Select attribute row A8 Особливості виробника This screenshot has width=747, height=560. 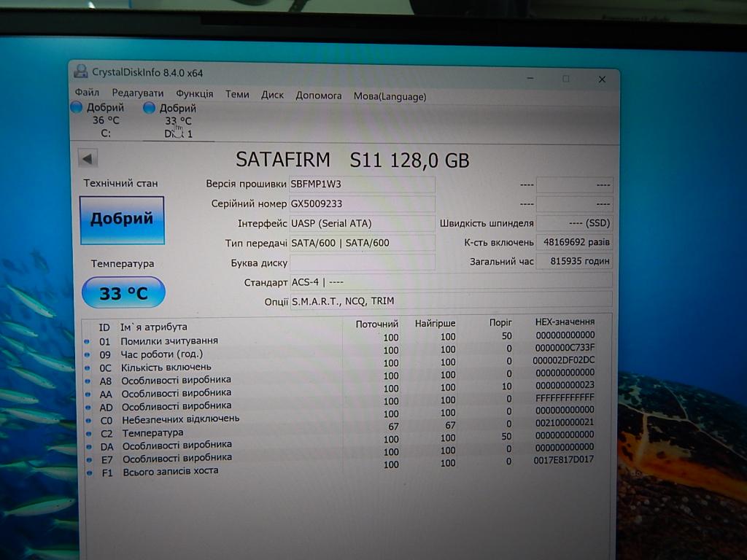[339, 377]
